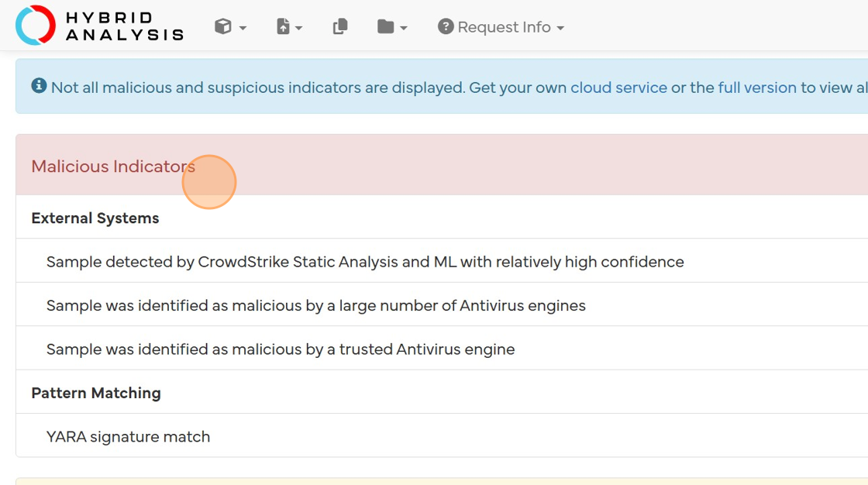Click the Pattern Matching section heading
This screenshot has width=868, height=485.
click(x=96, y=393)
